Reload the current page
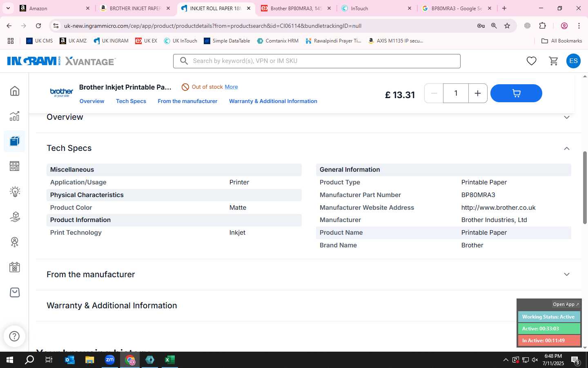588x368 pixels. (x=38, y=26)
